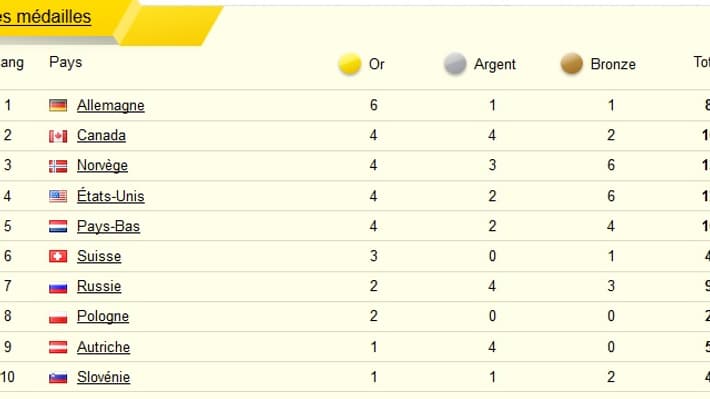Viewport: 710px width, 399px height.
Task: Open the États-Unis country link
Action: click(110, 196)
